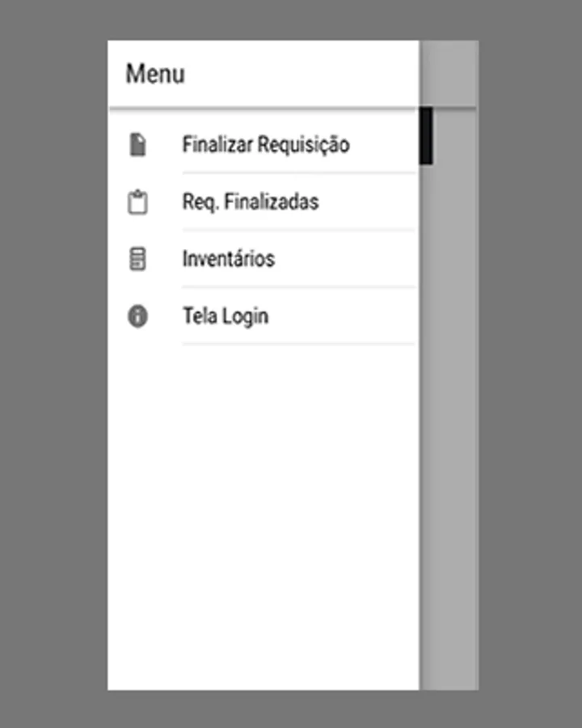This screenshot has height=728, width=582.
Task: Click empty row space right of Tela Login text
Action: pyautogui.click(x=344, y=316)
